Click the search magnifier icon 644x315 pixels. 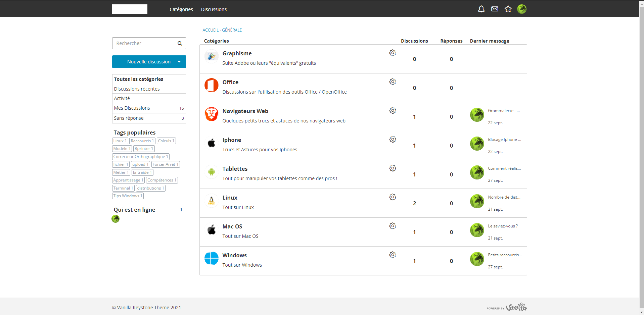[180, 43]
